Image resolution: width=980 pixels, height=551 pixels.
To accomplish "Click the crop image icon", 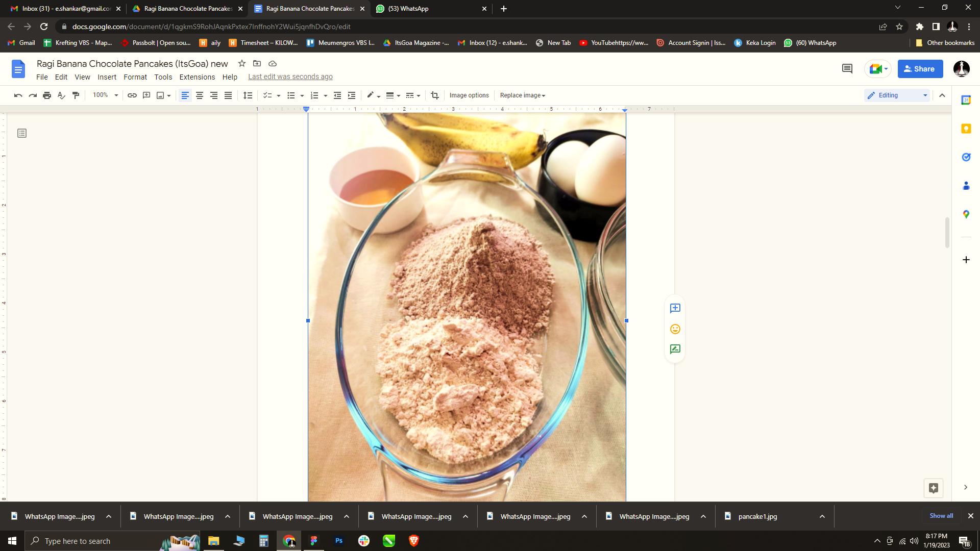I will 435,95.
